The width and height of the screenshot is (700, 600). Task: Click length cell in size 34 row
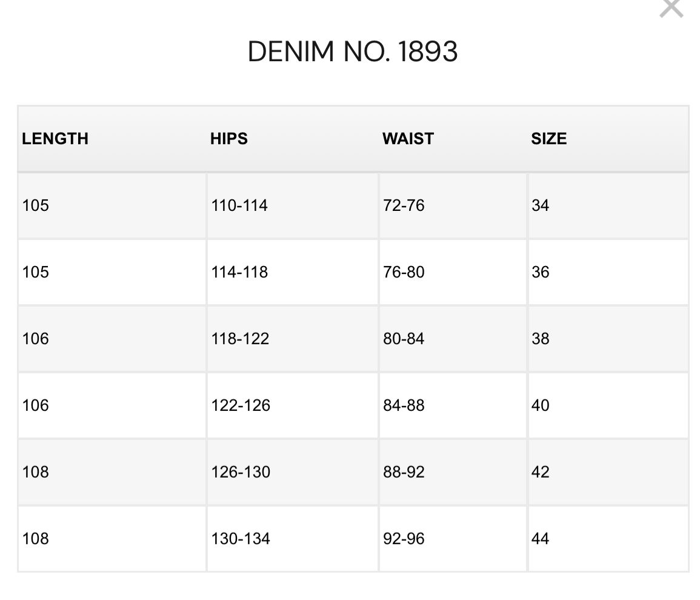[x=36, y=205]
